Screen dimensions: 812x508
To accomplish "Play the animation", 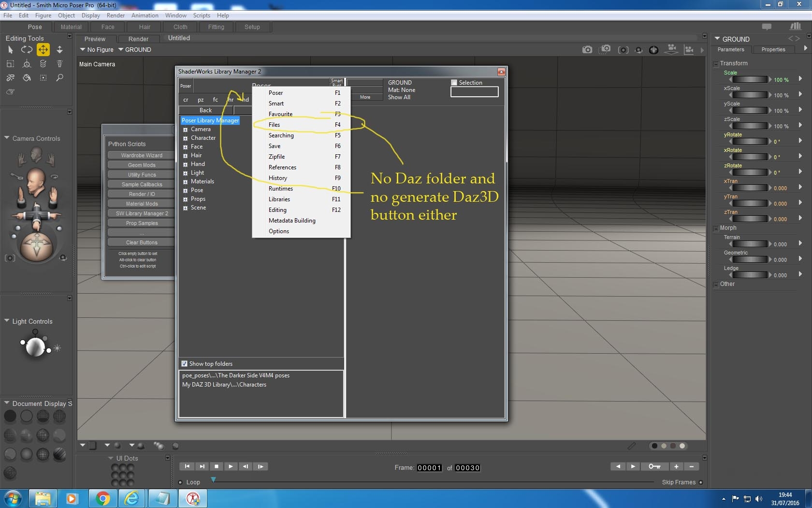I will pyautogui.click(x=231, y=466).
